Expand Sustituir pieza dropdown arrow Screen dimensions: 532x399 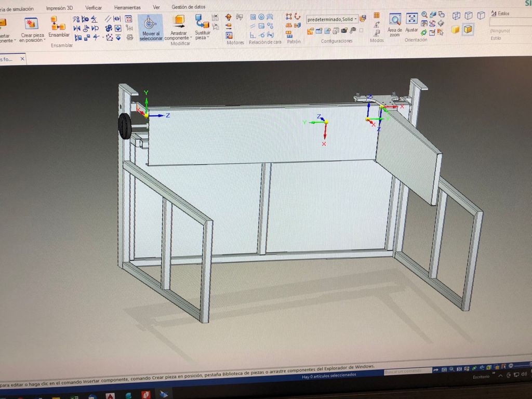[x=208, y=37]
